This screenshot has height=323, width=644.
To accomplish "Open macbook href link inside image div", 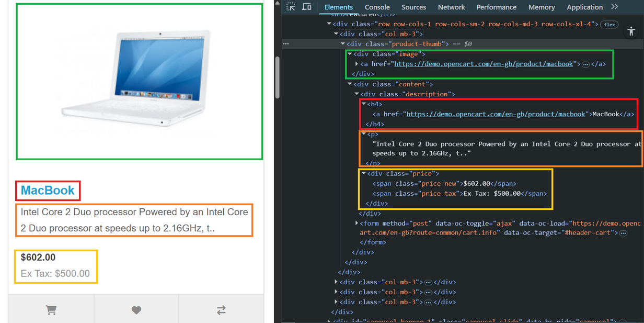I will pos(484,64).
